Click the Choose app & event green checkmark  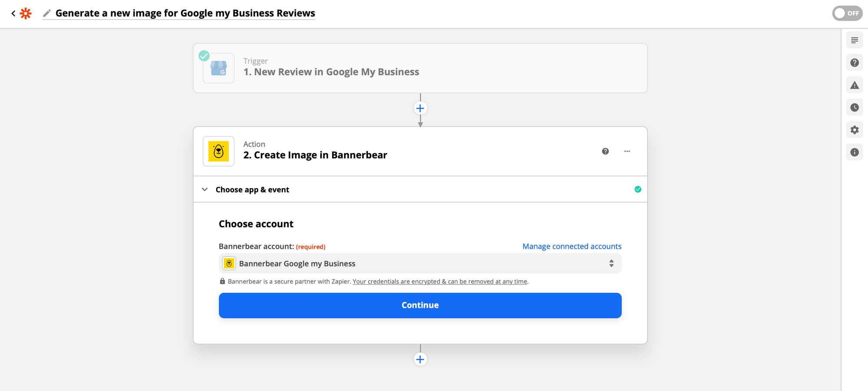[x=638, y=189]
